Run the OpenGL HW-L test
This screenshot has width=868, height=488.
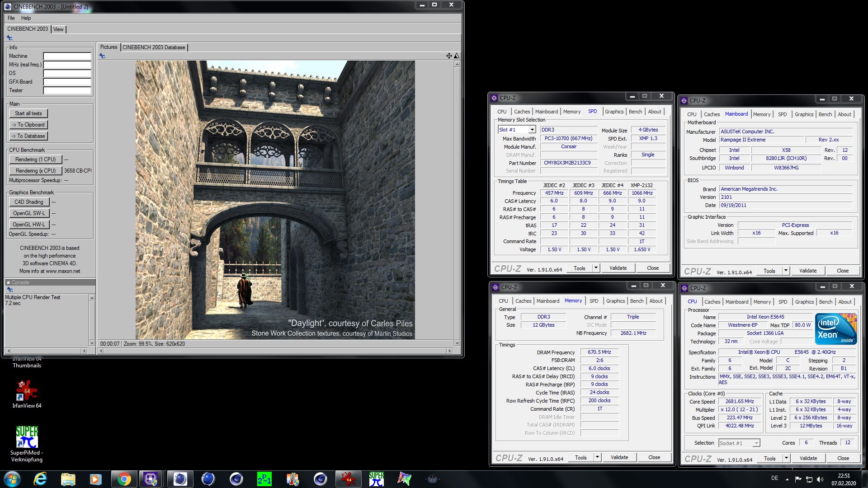29,225
